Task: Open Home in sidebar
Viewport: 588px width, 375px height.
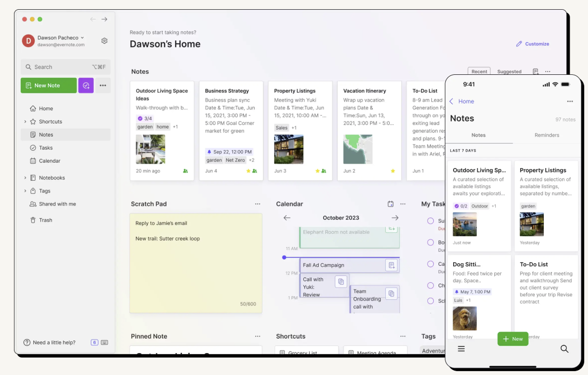Action: pyautogui.click(x=65, y=109)
